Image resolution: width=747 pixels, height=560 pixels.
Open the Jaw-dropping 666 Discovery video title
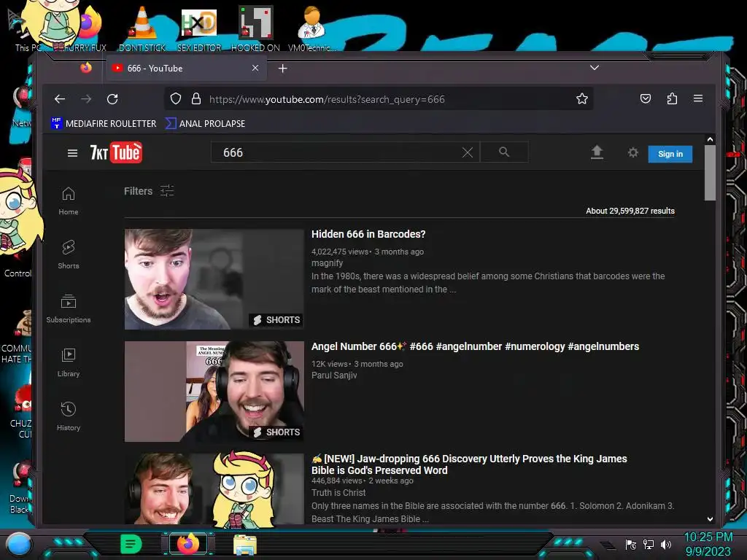pyautogui.click(x=469, y=464)
